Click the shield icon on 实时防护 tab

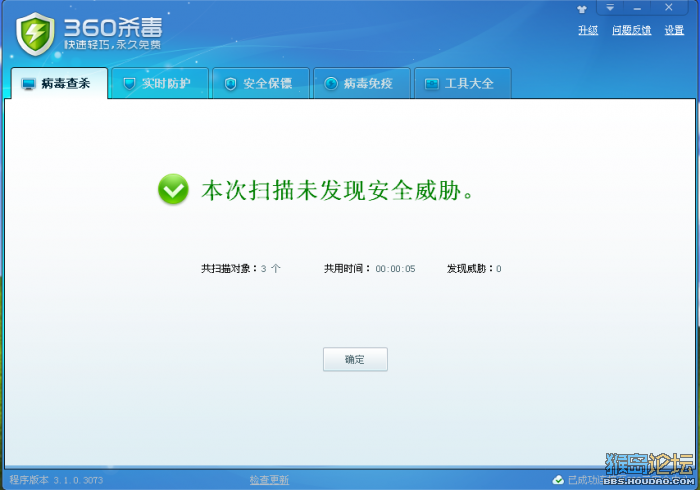pyautogui.click(x=129, y=83)
